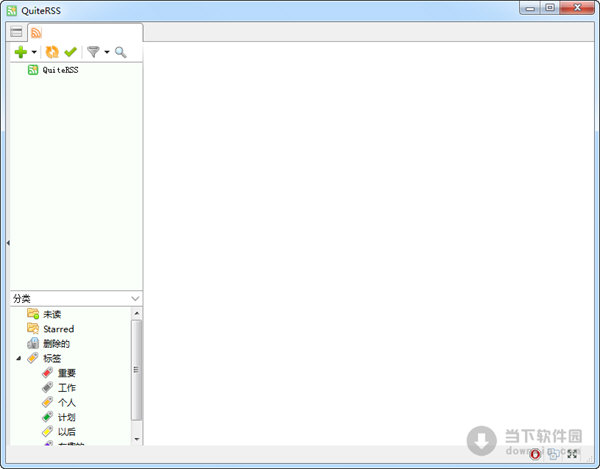The width and height of the screenshot is (600, 469).
Task: Select the gray 工作 label
Action: point(67,388)
